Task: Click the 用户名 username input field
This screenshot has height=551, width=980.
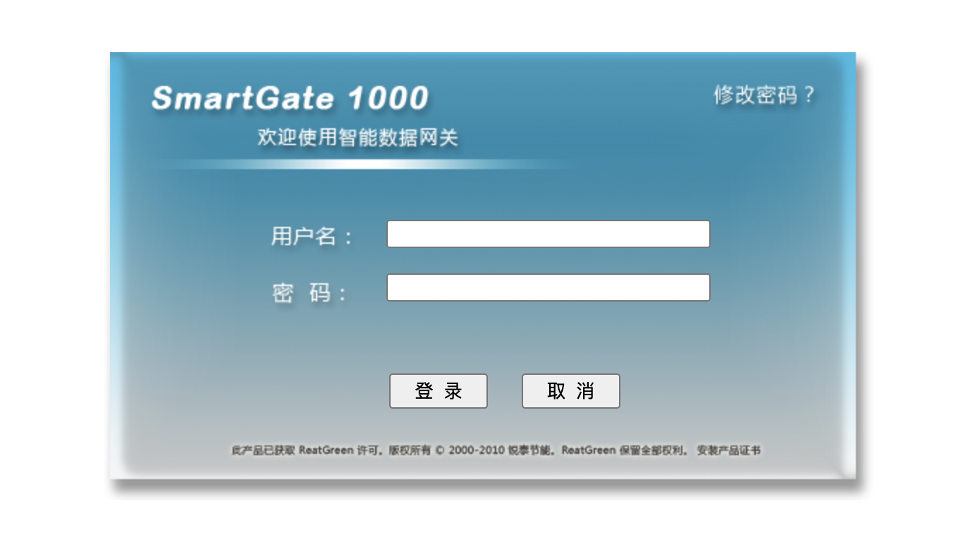Action: [x=548, y=234]
